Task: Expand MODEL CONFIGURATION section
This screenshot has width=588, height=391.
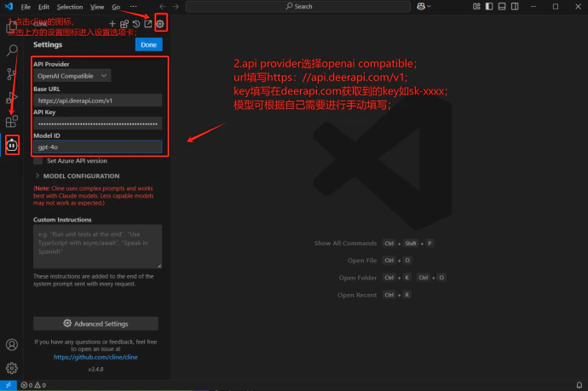Action: point(78,175)
